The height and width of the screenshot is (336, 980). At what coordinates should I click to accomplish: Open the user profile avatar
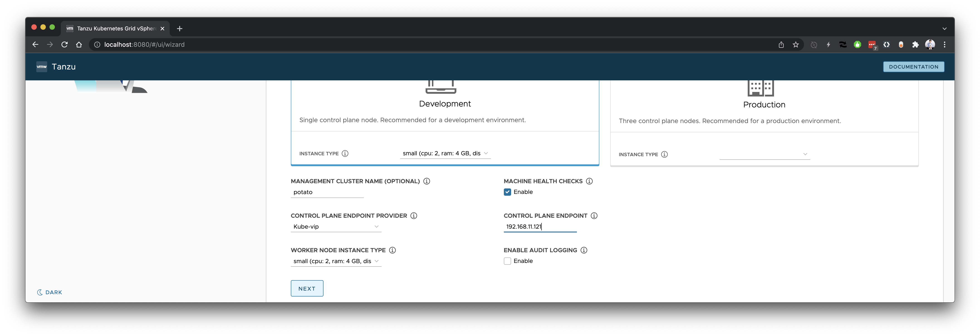(x=930, y=44)
